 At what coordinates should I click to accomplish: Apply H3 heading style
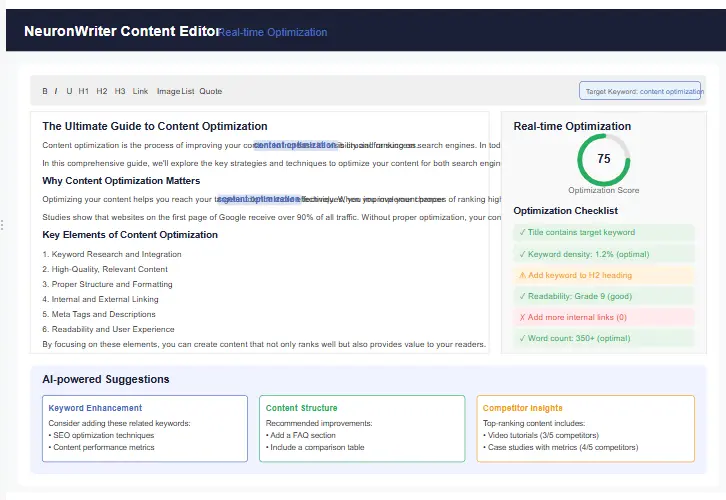click(120, 91)
